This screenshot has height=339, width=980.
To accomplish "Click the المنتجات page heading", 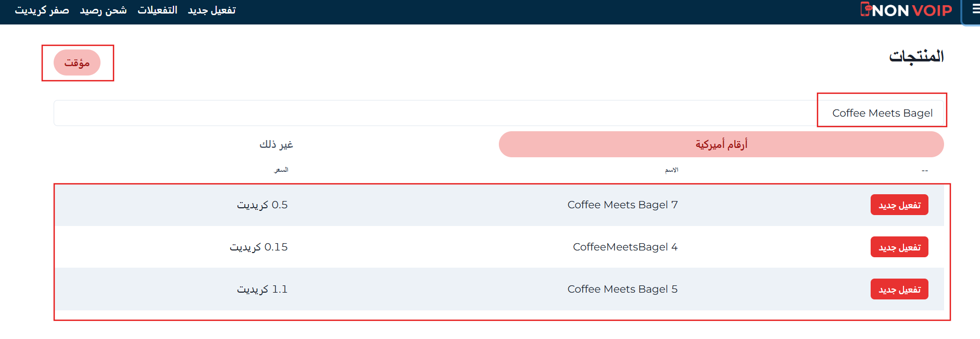I will pos(916,56).
